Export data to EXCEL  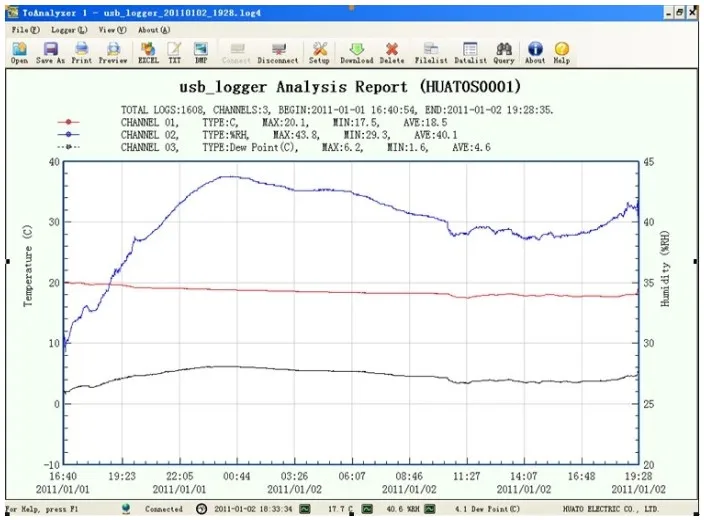(x=148, y=50)
